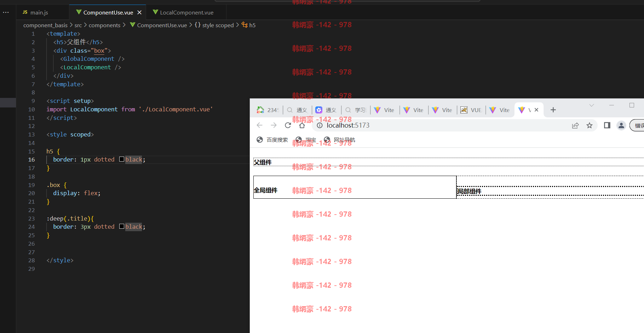Open the Vite tab just left of VUE tab
Screen dimensions: 644x333
tap(442, 110)
